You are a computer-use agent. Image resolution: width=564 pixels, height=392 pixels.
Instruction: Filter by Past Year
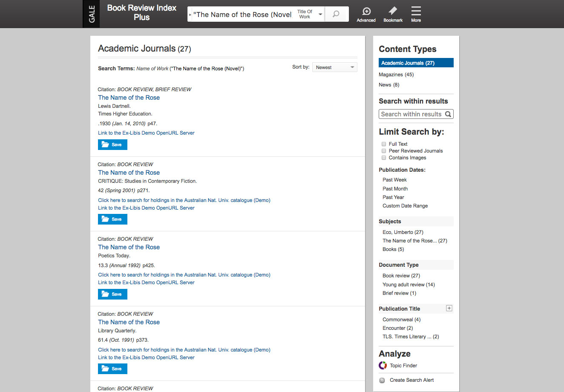393,197
